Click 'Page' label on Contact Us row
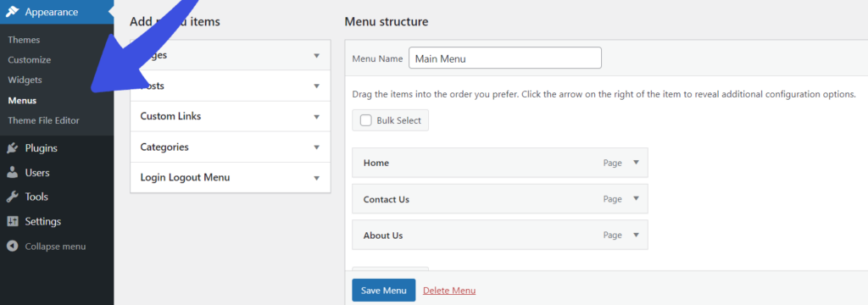This screenshot has width=868, height=305. (613, 199)
